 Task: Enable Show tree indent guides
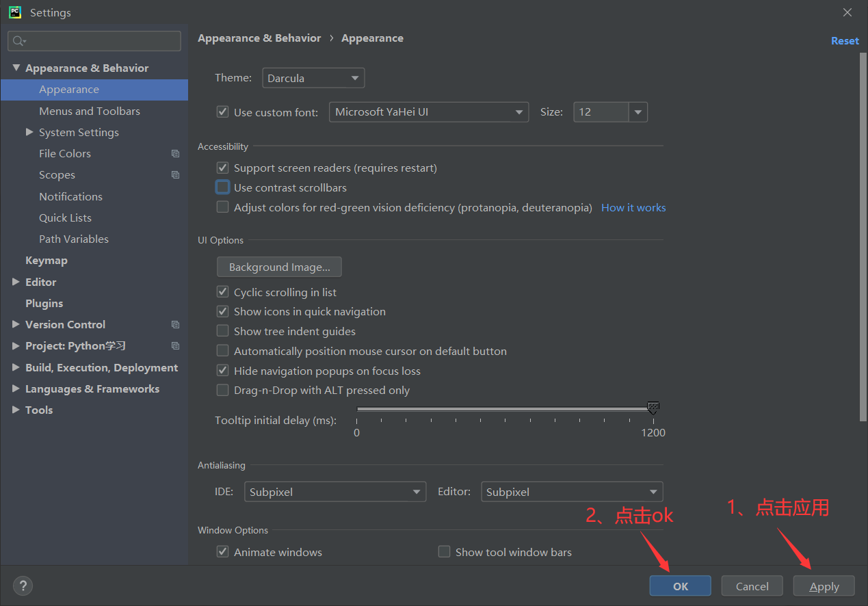pyautogui.click(x=222, y=331)
